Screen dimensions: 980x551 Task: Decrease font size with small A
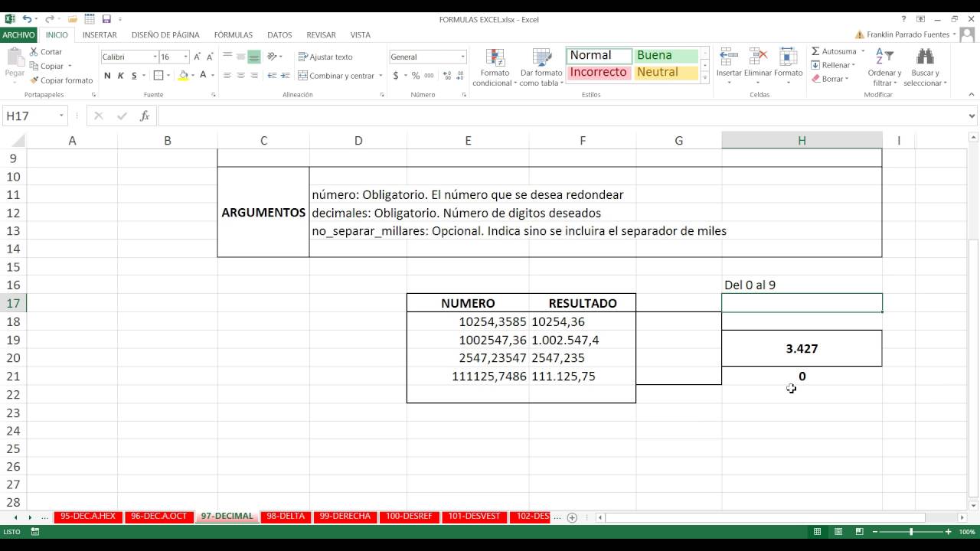[x=210, y=57]
